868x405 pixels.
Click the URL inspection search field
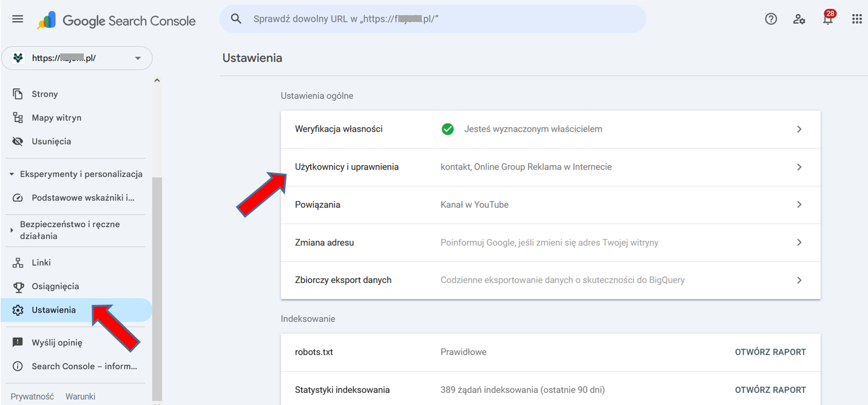[443, 19]
